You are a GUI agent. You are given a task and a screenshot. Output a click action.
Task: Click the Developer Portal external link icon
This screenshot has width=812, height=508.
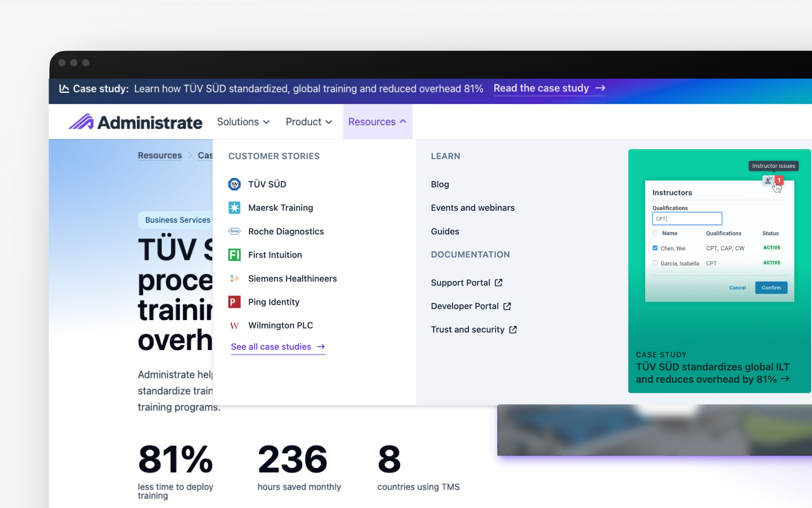(x=507, y=306)
